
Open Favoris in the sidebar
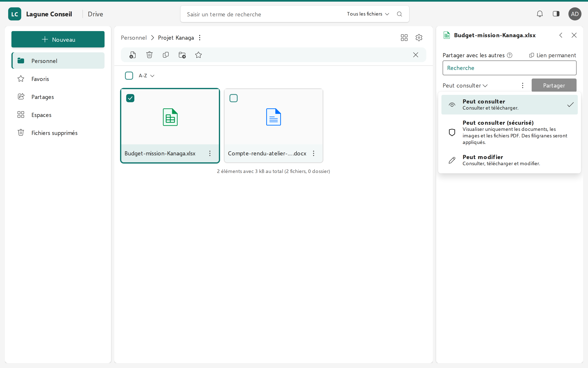[x=58, y=79]
